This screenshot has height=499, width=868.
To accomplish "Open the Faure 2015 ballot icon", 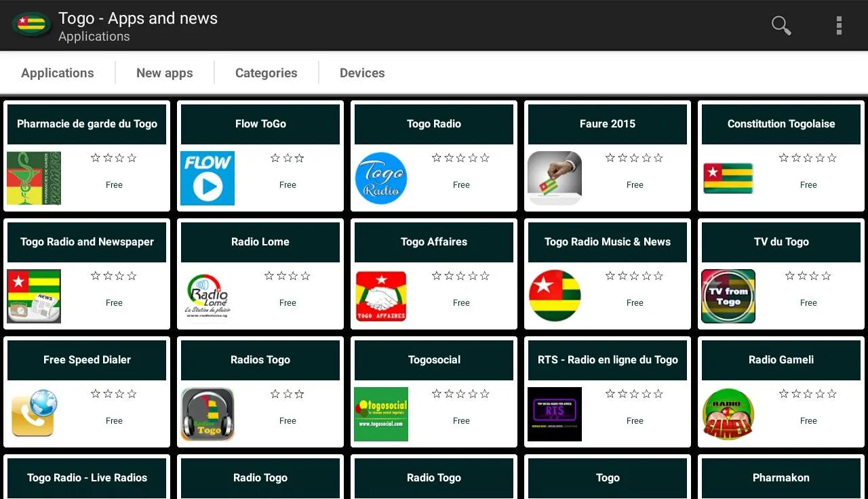I will pos(555,178).
